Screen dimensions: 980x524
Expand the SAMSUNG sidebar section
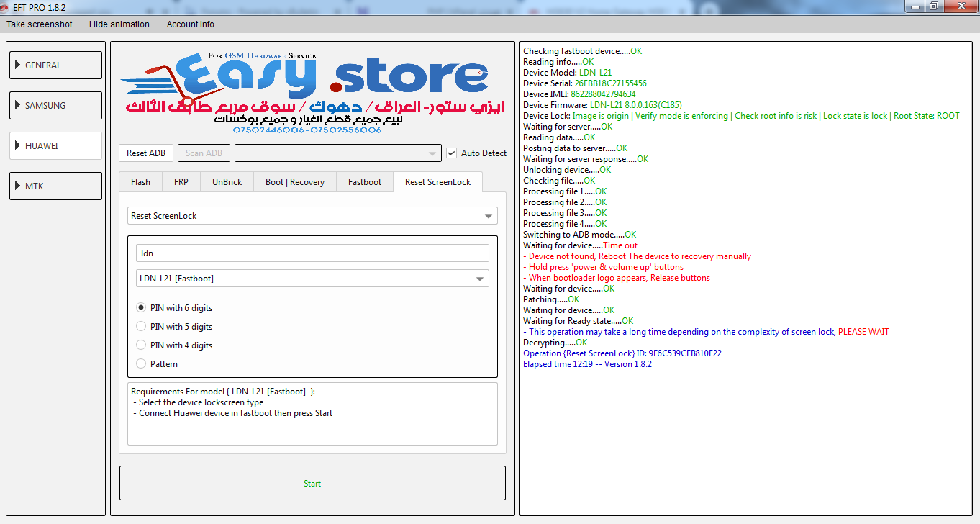[x=55, y=105]
